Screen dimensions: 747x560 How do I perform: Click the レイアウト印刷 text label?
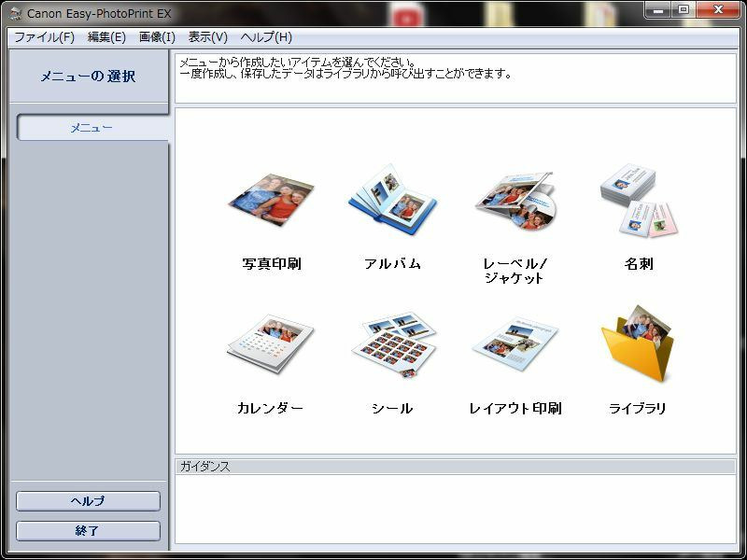(x=515, y=408)
